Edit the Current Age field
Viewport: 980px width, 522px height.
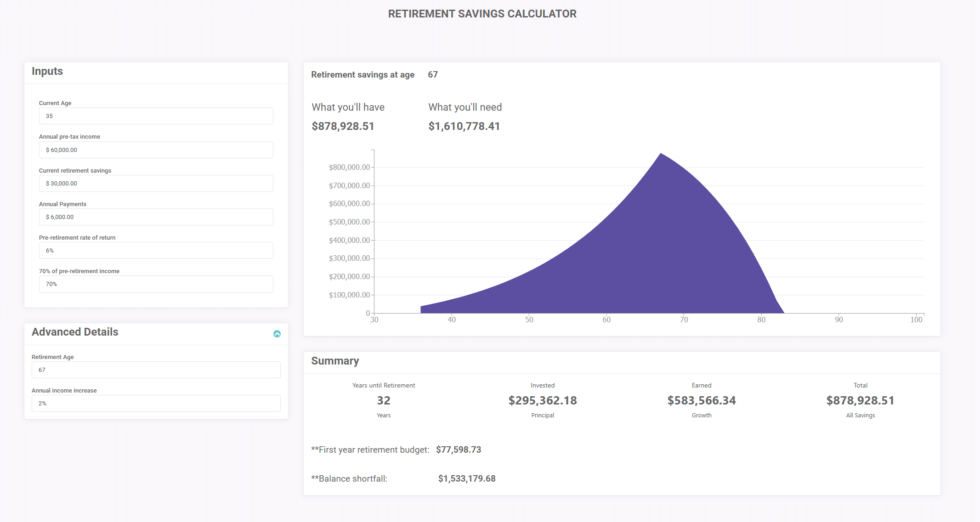(x=156, y=116)
